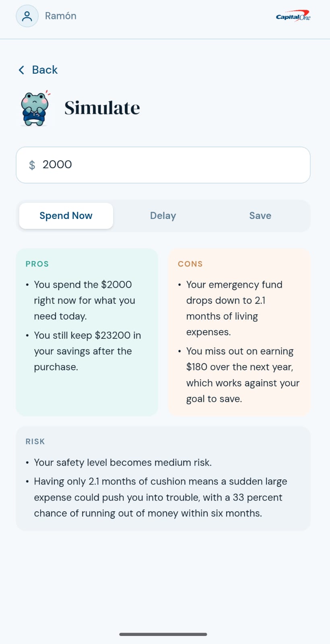Switch to the Save tab

260,216
